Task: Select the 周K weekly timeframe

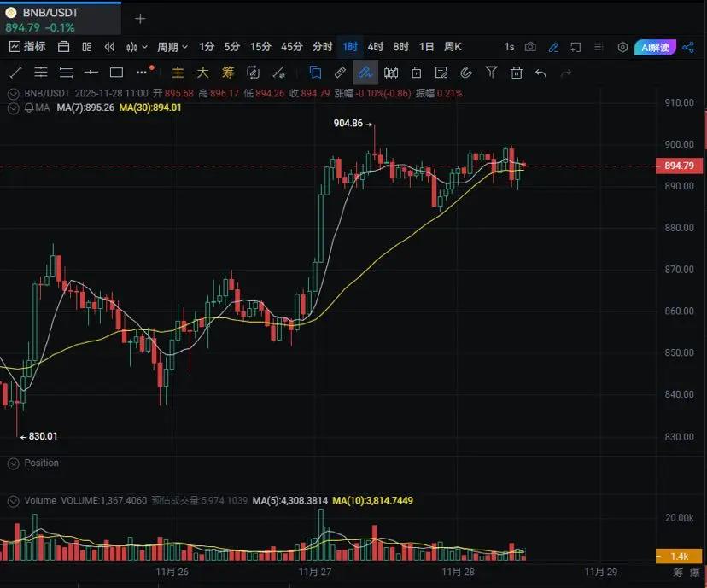Action: click(453, 47)
